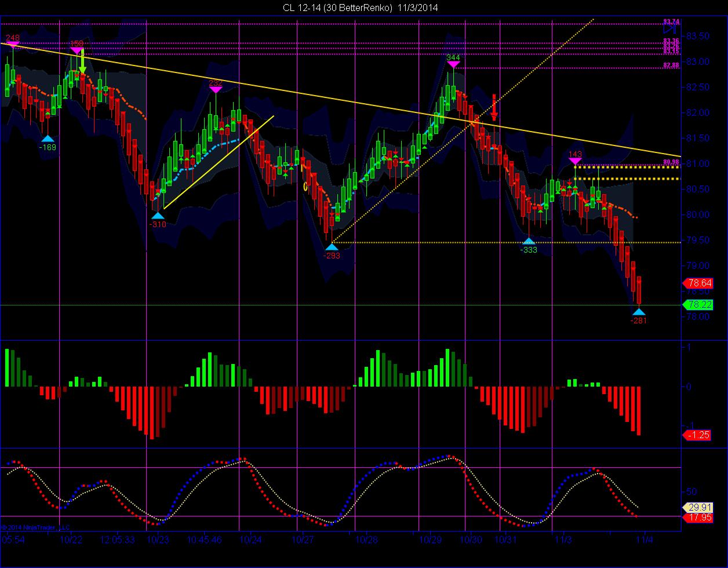
Task: Click the yellow C marker on chart
Action: pyautogui.click(x=305, y=186)
